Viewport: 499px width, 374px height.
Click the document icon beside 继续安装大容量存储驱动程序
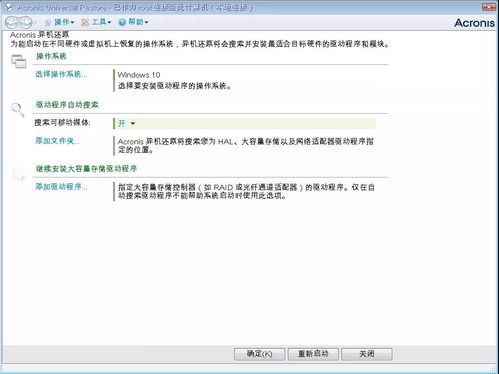point(18,174)
